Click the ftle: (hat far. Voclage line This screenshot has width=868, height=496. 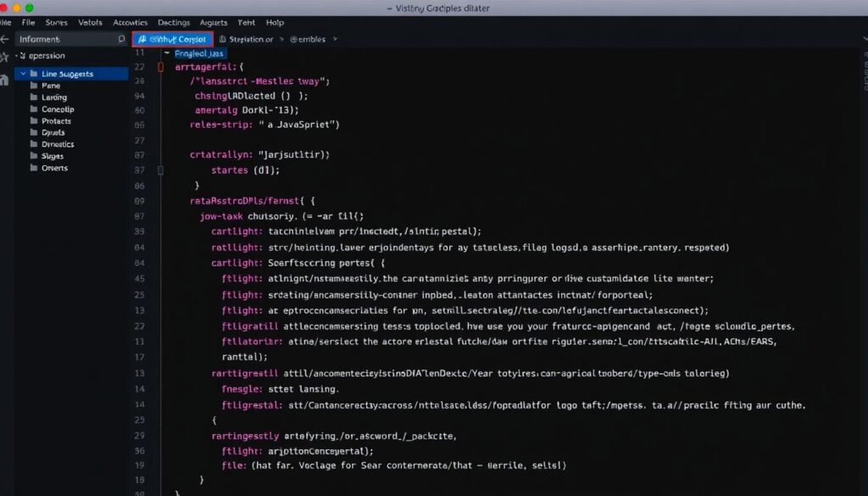click(393, 465)
